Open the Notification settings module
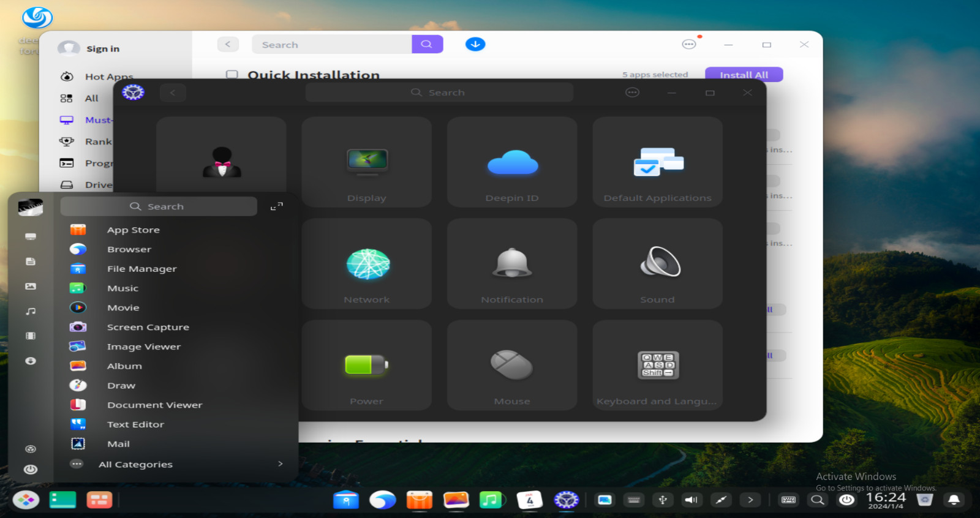This screenshot has height=518, width=980. click(512, 263)
